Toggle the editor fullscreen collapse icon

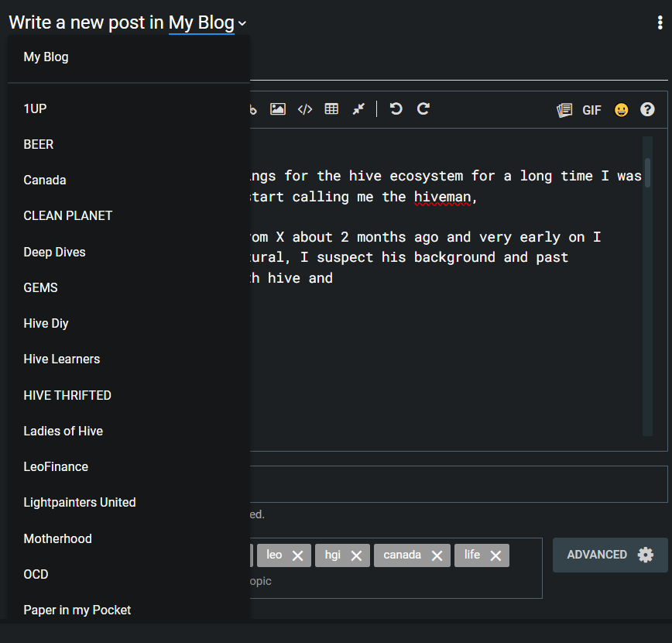tap(358, 109)
